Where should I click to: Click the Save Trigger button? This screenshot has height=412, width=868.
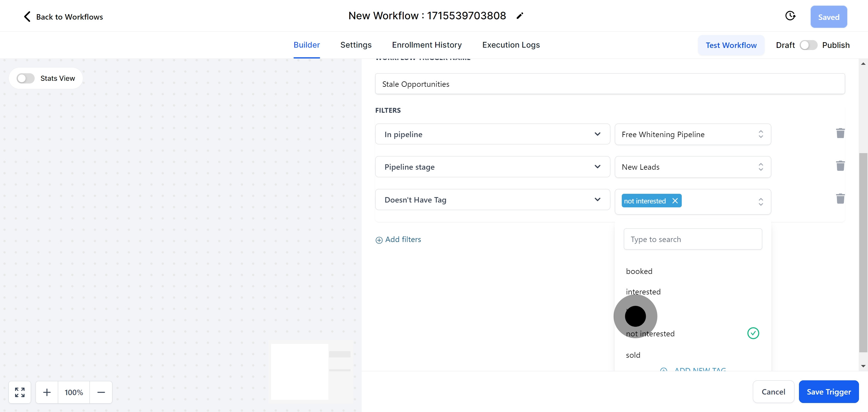(x=828, y=392)
